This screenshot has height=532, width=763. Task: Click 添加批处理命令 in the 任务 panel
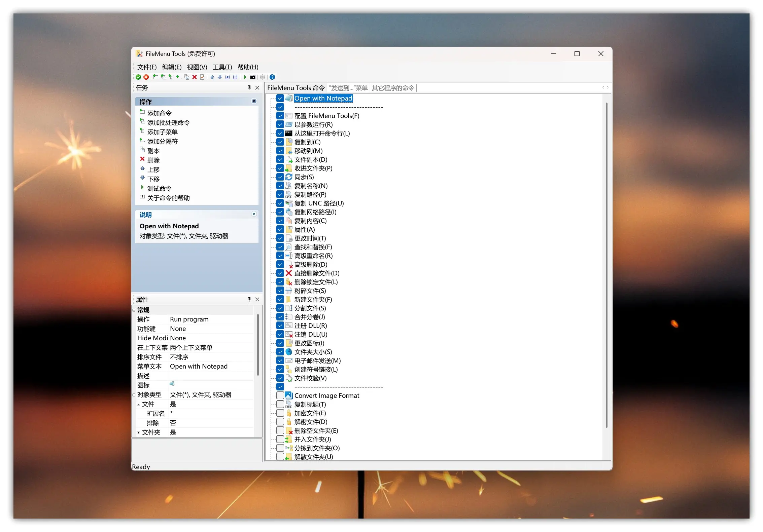[x=168, y=122]
